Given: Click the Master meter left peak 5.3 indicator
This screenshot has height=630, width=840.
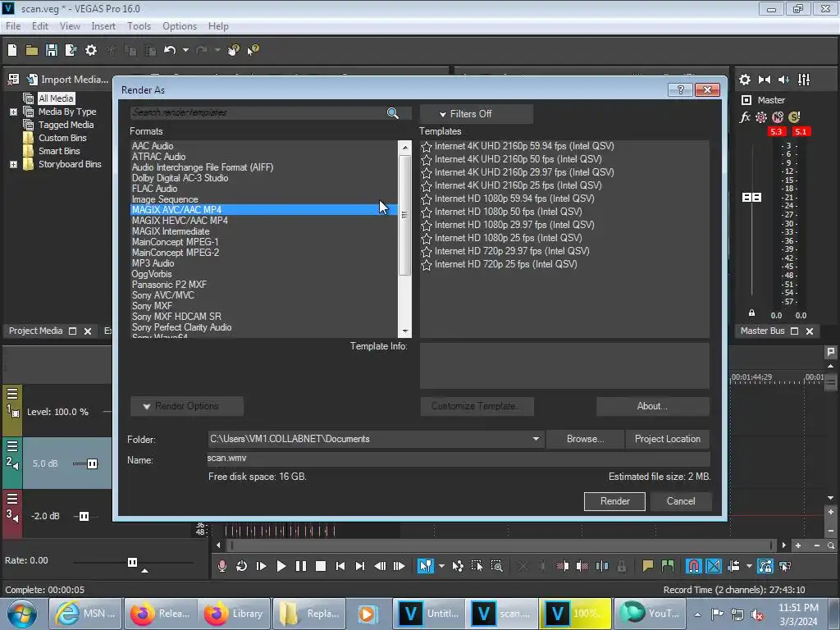Looking at the screenshot, I should point(776,132).
